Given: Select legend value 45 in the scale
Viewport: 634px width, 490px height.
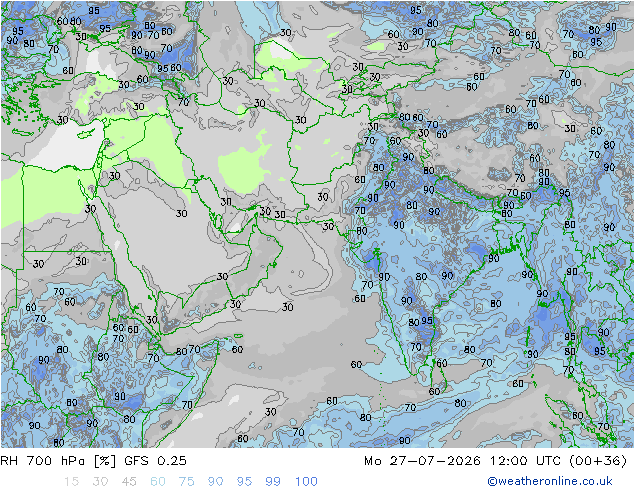Looking at the screenshot, I should pos(129,482).
